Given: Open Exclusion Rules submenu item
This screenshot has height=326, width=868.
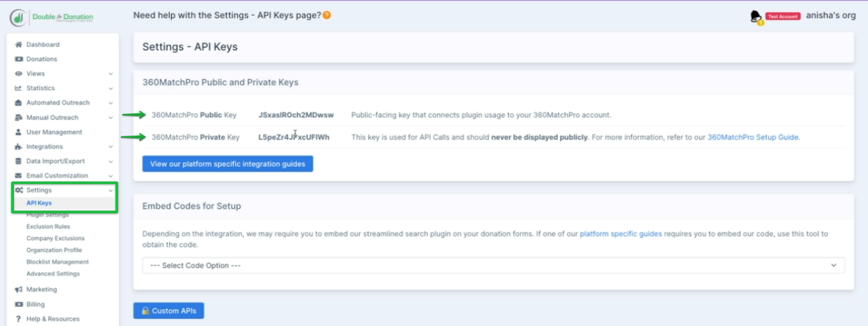Looking at the screenshot, I should [x=48, y=227].
